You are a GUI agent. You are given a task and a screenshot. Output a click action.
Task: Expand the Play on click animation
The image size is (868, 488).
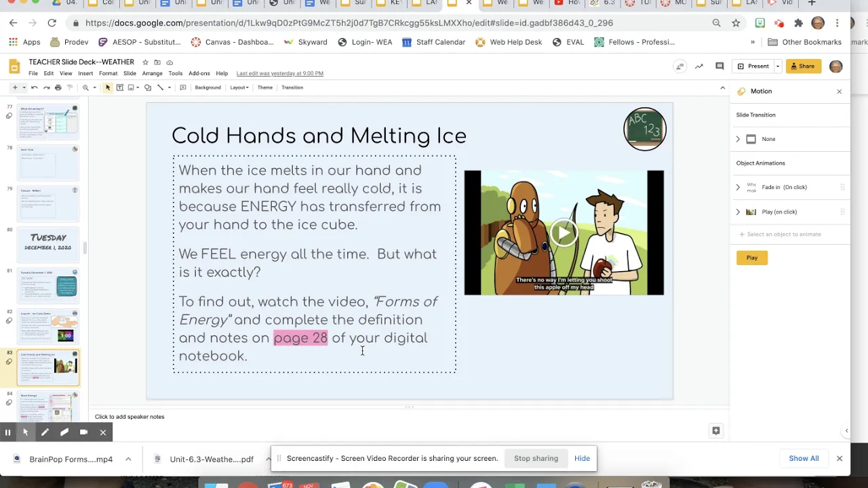(738, 211)
